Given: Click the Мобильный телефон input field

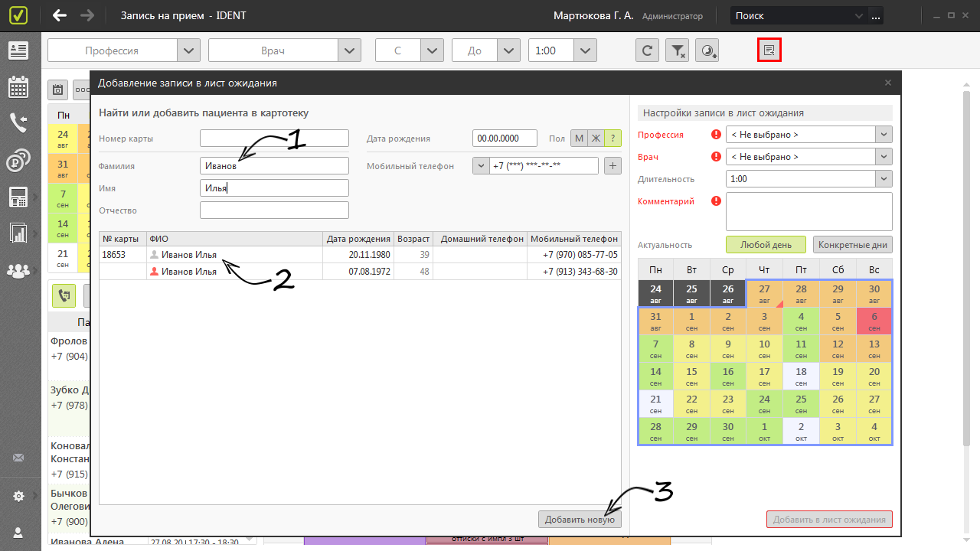Looking at the screenshot, I should [x=544, y=165].
